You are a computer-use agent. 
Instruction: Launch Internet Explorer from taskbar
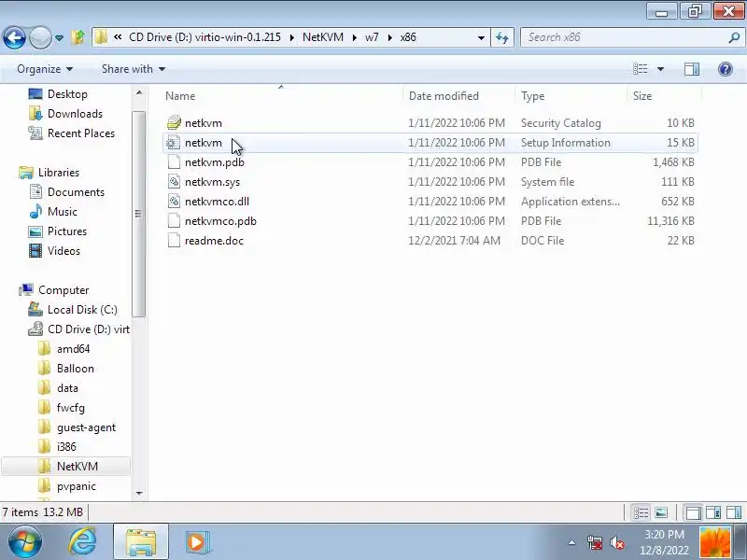[x=82, y=542]
